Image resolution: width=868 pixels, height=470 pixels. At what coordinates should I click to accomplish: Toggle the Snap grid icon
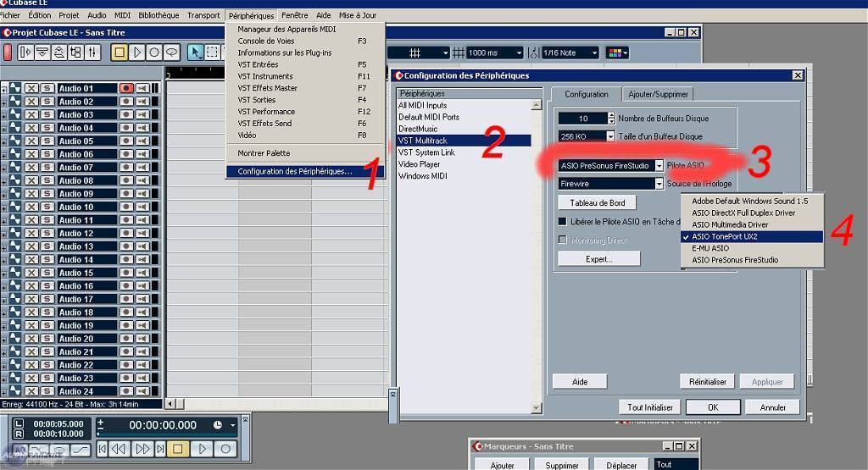coord(459,53)
